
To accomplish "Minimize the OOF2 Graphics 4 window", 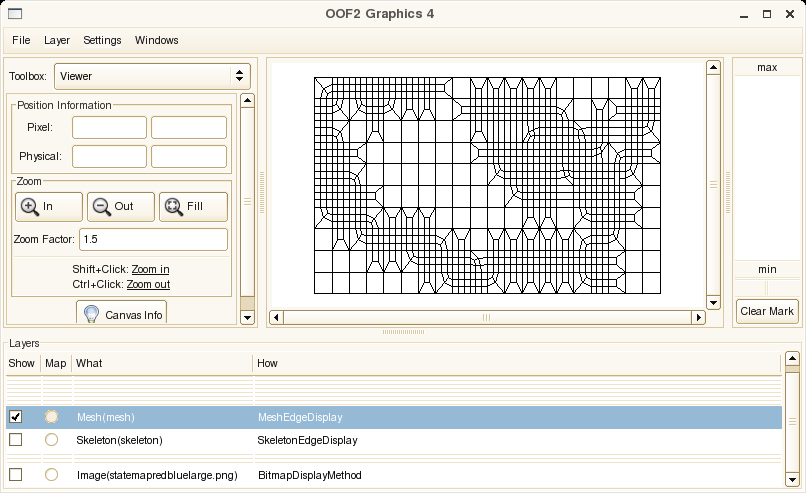I will pyautogui.click(x=744, y=15).
